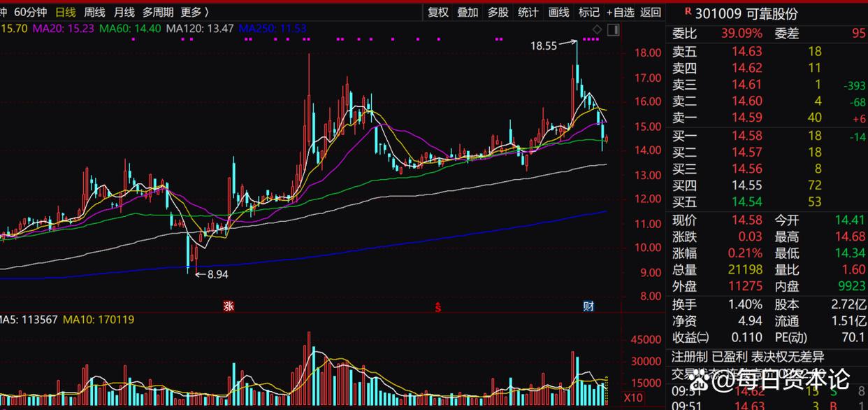Click the 注册制 已盈利 表决权无差异 info line
This screenshot has width=868, height=410.
point(748,357)
